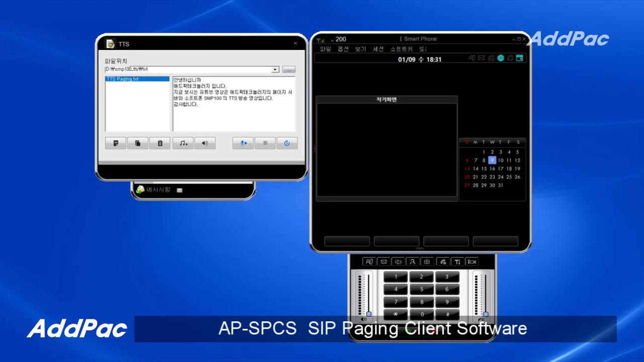644x362 pixels.
Task: Select date 31 on the calendar
Action: (x=501, y=186)
